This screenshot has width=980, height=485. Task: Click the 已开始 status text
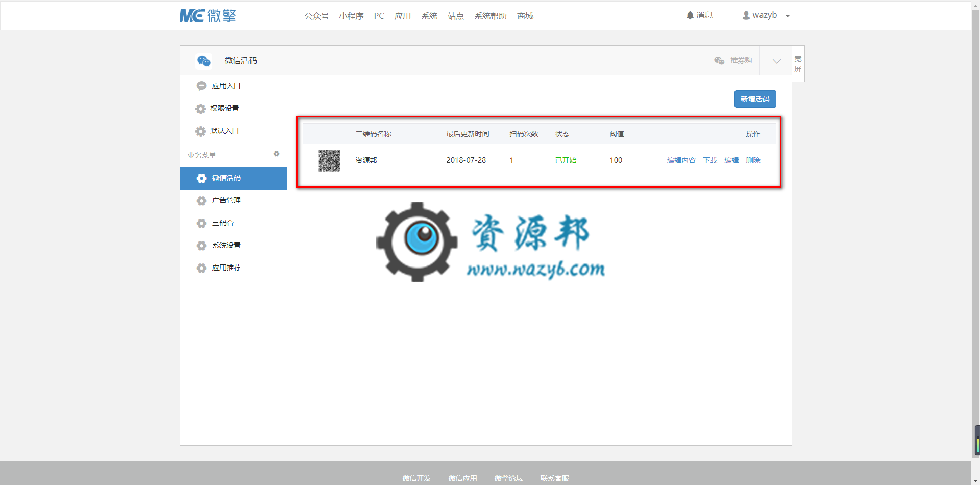click(566, 160)
